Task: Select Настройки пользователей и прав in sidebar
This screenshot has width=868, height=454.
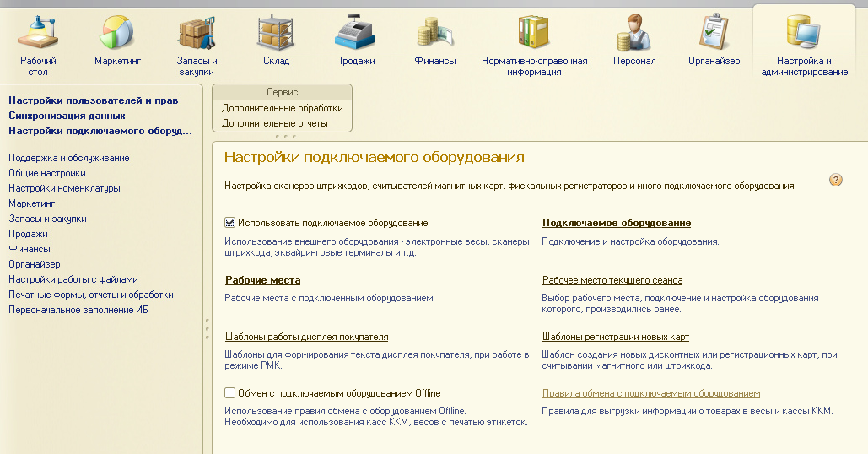Action: tap(93, 100)
